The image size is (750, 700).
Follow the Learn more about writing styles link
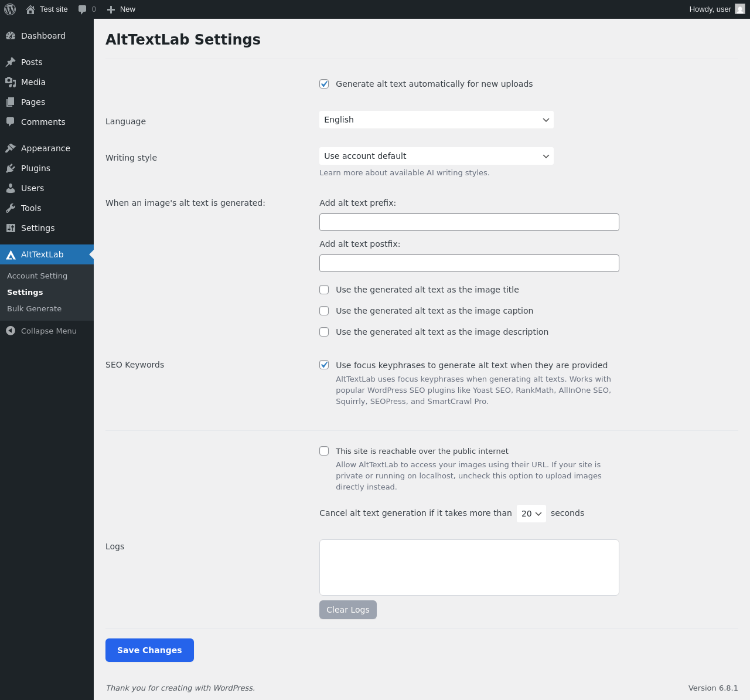(x=404, y=172)
